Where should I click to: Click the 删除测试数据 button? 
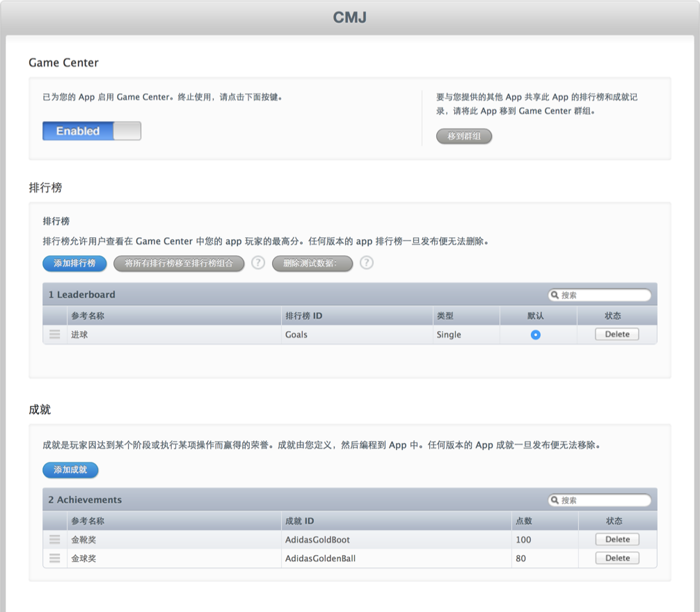point(312,264)
